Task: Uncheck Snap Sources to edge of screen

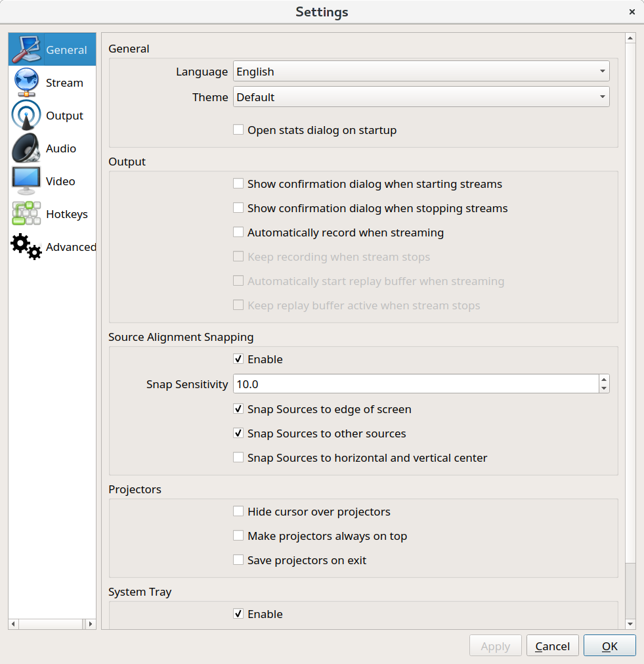Action: click(x=238, y=409)
